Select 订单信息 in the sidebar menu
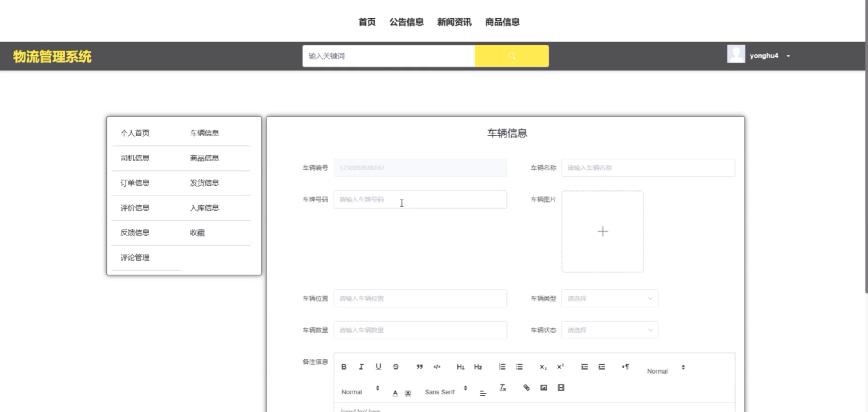This screenshot has height=412, width=868. pyautogui.click(x=135, y=183)
